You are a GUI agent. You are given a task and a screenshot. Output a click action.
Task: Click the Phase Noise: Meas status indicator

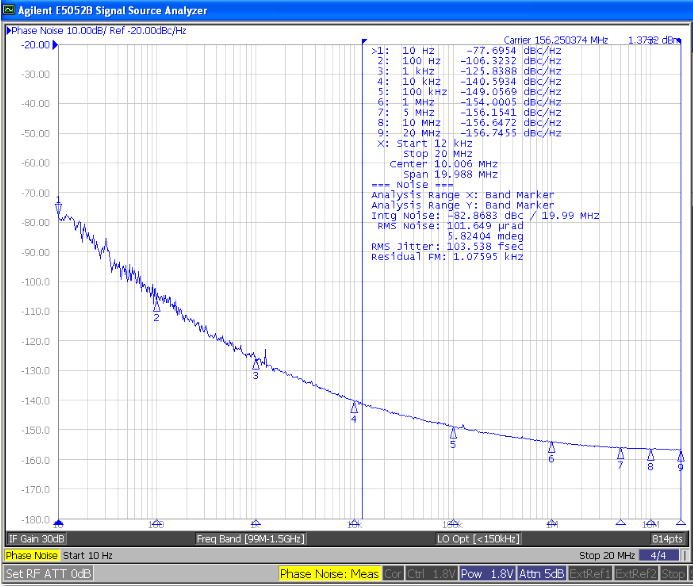[x=328, y=574]
